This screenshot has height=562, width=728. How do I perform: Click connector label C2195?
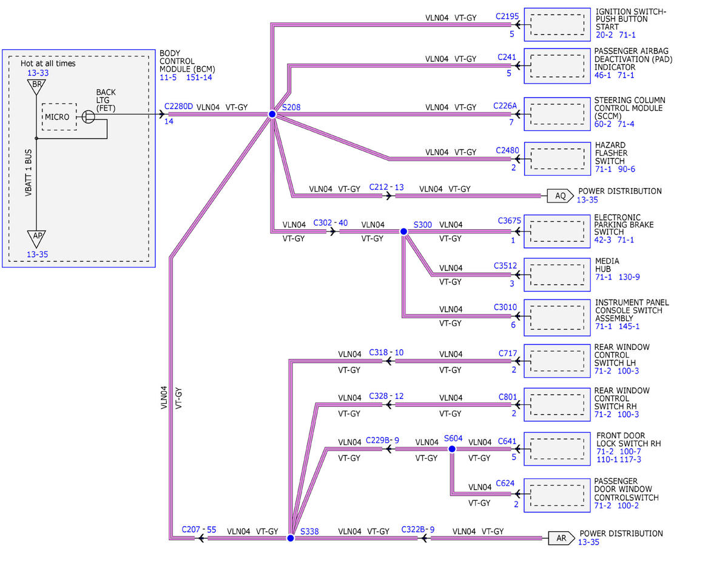coord(507,16)
